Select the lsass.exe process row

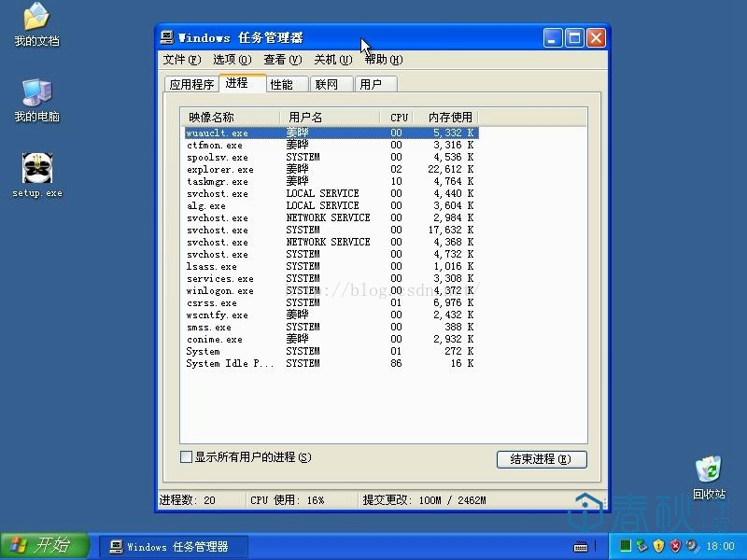(x=331, y=266)
